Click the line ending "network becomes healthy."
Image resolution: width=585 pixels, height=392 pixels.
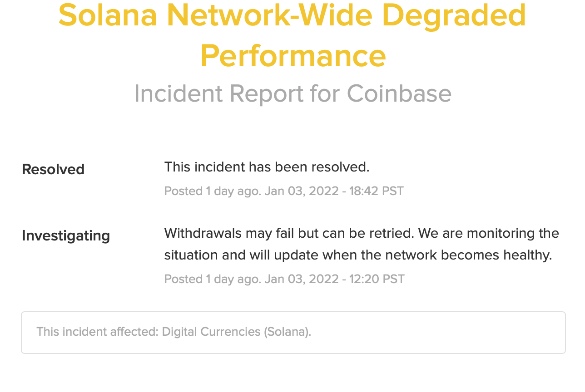358,255
